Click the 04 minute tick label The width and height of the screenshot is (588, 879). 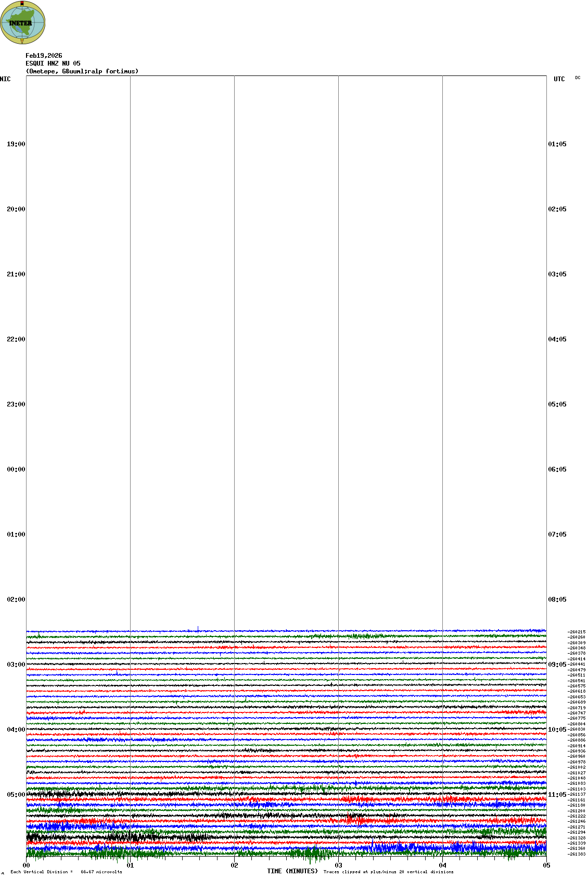[443, 865]
